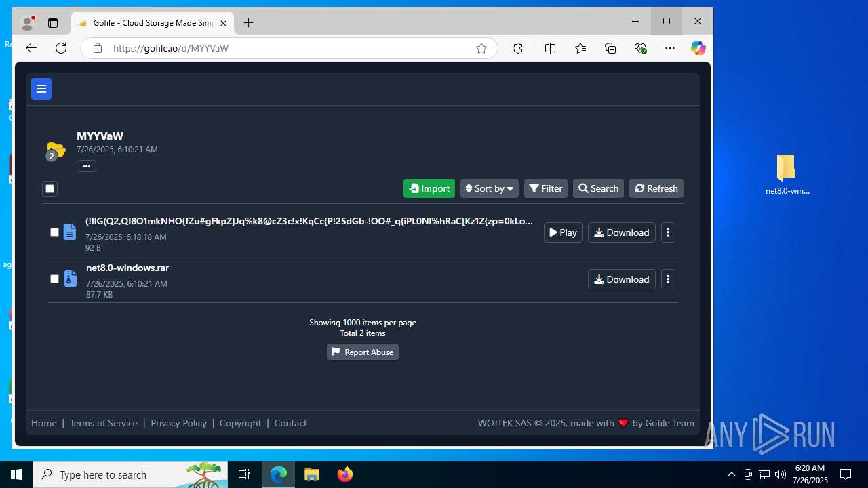Open more options for net8.0-windows.rar
Viewport: 868px width, 488px height.
(x=668, y=279)
